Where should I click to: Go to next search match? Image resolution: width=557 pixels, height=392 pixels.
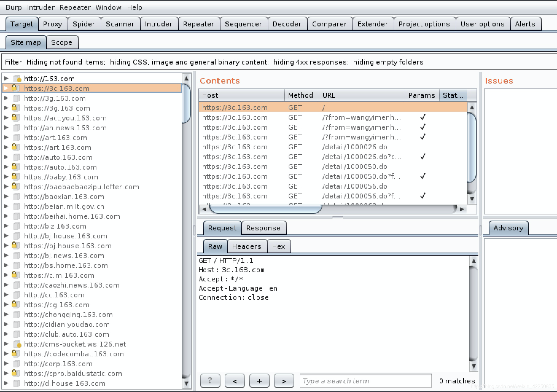click(x=284, y=381)
